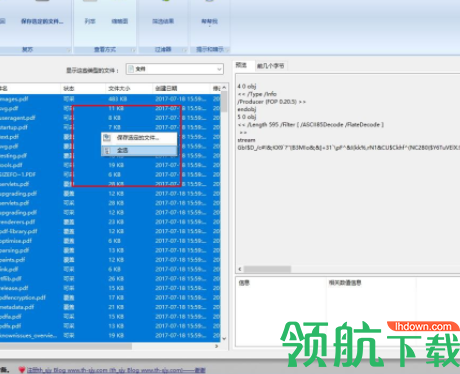Select the optimise.pdf row
Image resolution: width=460 pixels, height=374 pixels.
coord(110,241)
